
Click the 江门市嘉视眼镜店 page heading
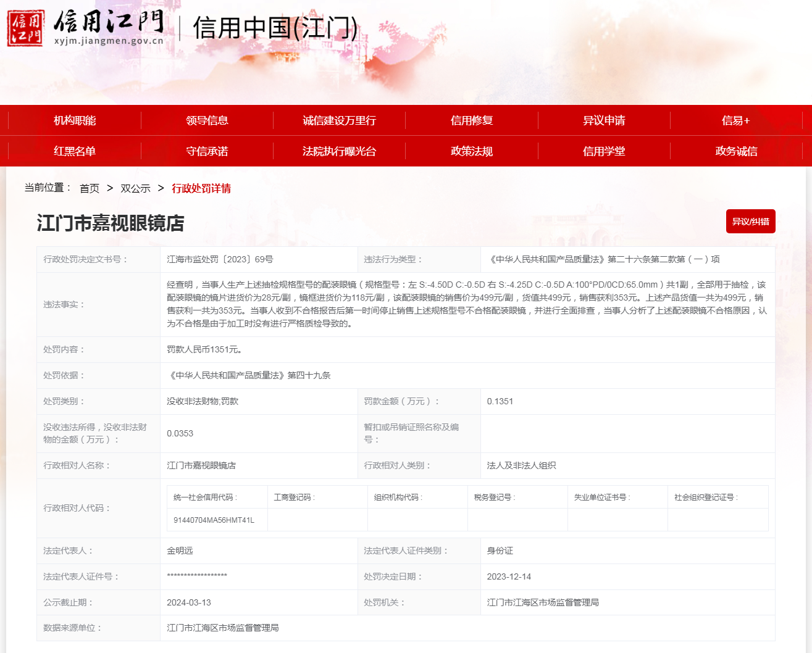tap(111, 223)
